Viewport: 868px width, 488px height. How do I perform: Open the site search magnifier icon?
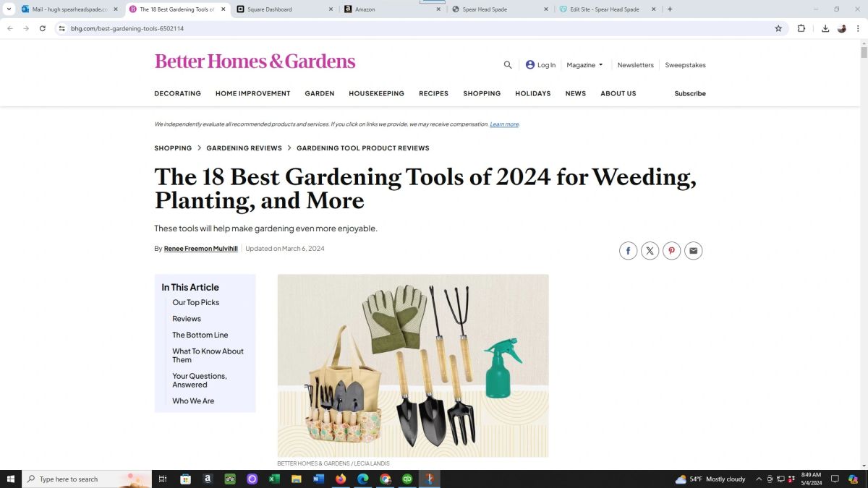[x=508, y=65]
